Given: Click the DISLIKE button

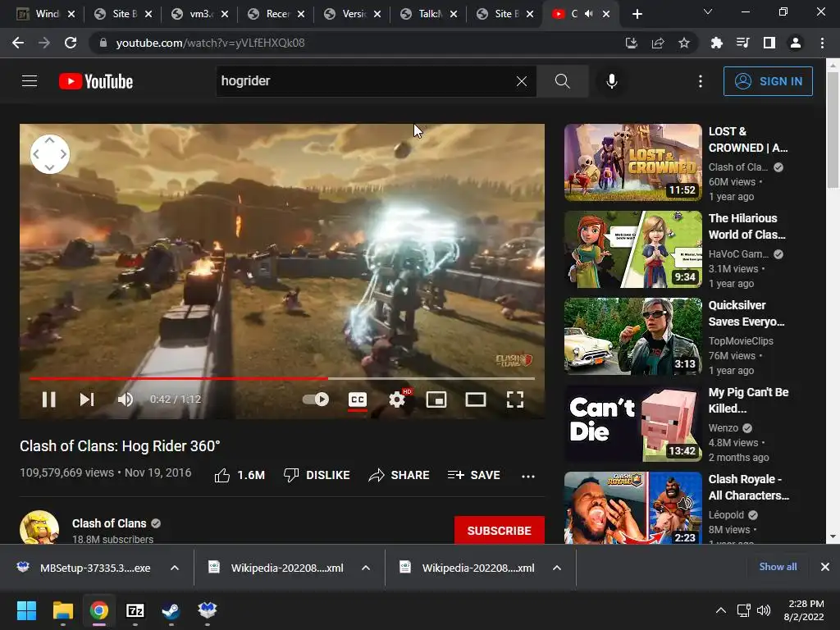Looking at the screenshot, I should (317, 475).
